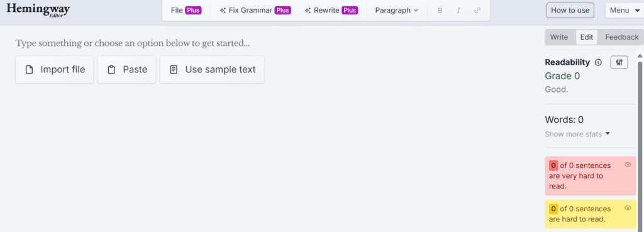Open the File Plus menu
The width and height of the screenshot is (644, 232).
pyautogui.click(x=186, y=10)
